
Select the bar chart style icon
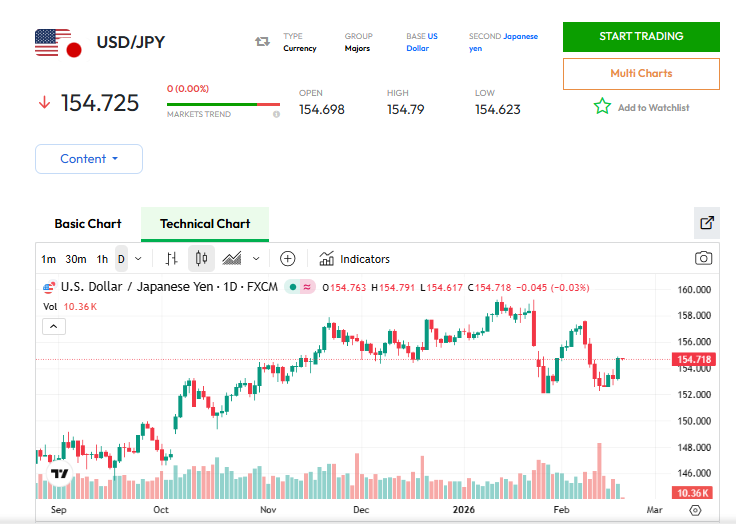171,259
